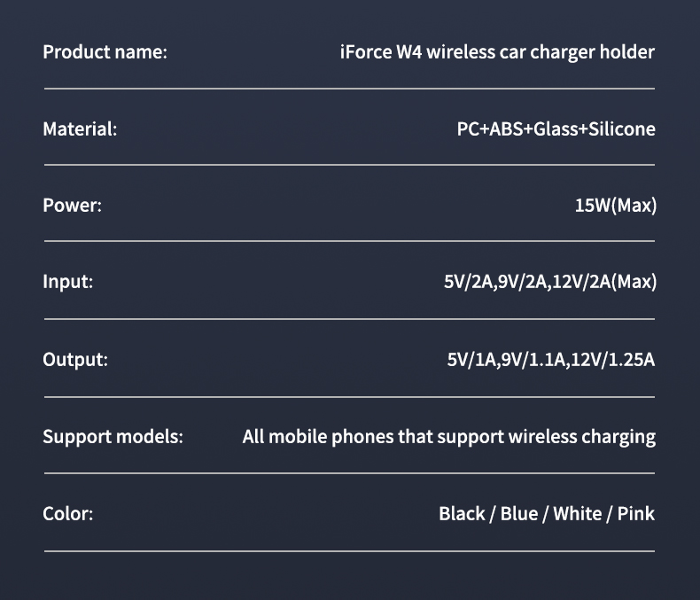The height and width of the screenshot is (600, 700).
Task: Click the 'Material:' label
Action: 80,129
